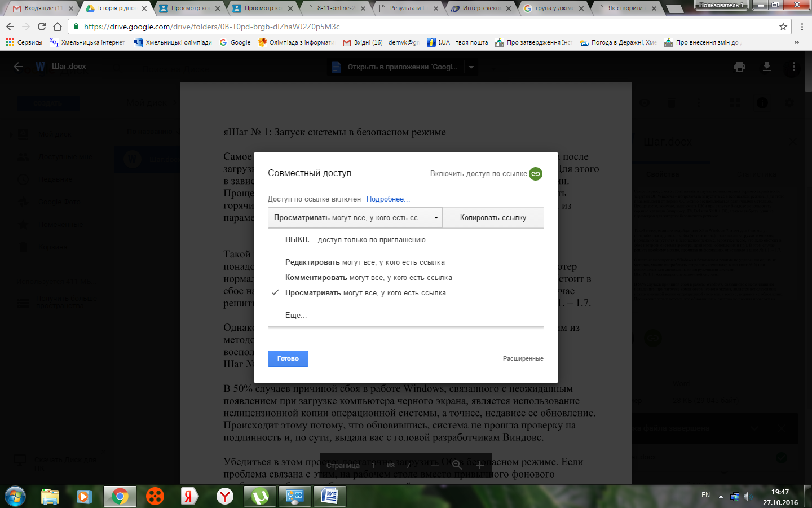
Task: Open the 'I.UA - твоя пошта' bookmark
Action: (457, 42)
